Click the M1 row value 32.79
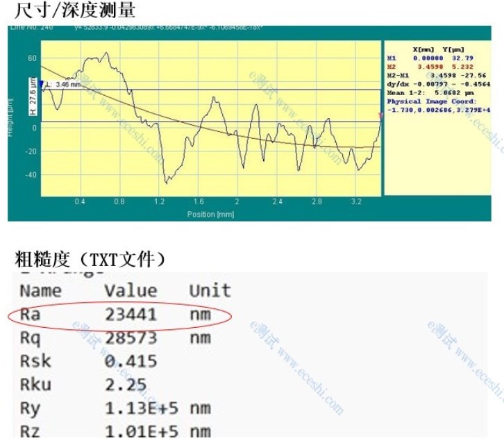The width and height of the screenshot is (504, 441). pos(462,58)
